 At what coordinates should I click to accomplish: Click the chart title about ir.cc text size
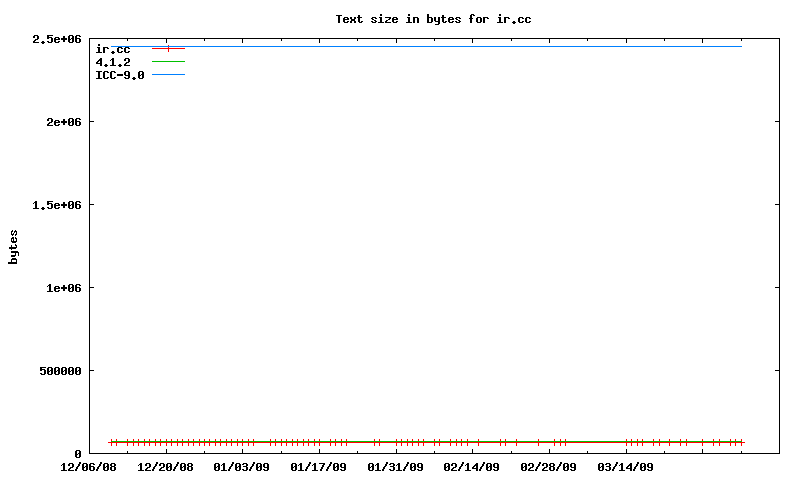432,18
